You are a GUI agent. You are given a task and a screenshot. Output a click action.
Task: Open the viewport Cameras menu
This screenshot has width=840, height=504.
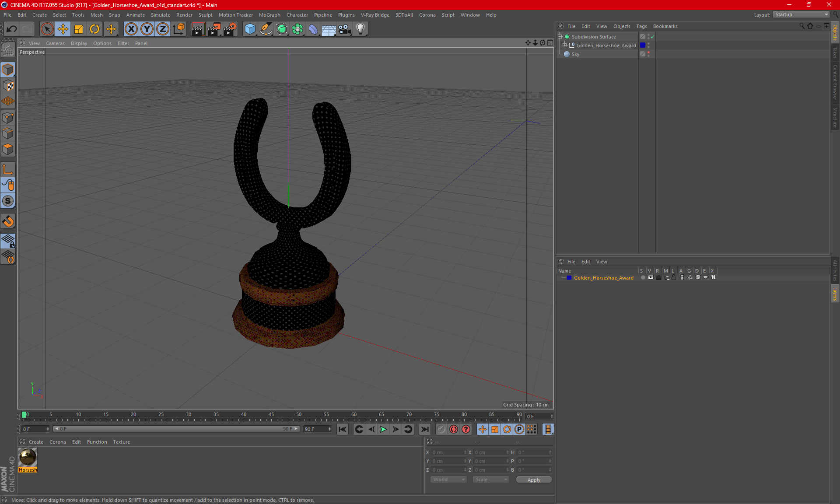[x=55, y=43]
